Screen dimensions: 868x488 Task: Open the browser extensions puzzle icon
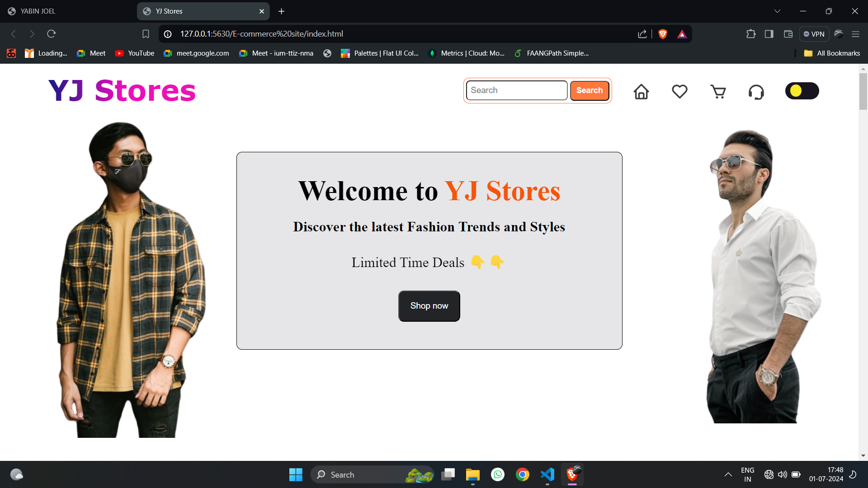[x=750, y=34]
